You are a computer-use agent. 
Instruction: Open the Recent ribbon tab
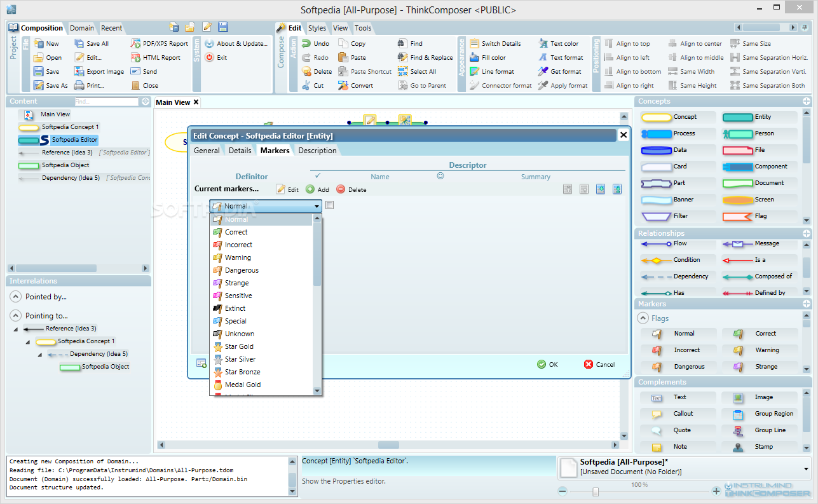tap(112, 28)
